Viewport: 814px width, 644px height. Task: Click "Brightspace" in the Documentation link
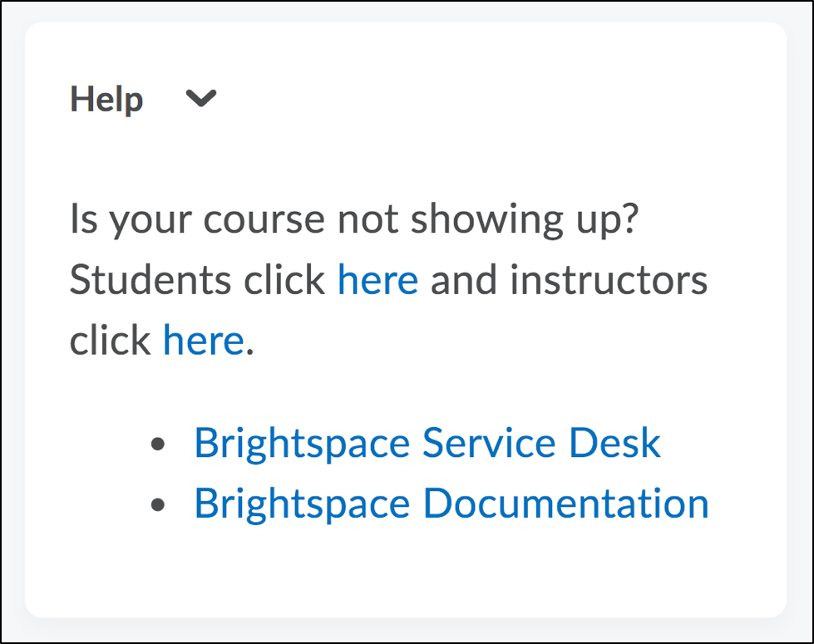[x=302, y=503]
